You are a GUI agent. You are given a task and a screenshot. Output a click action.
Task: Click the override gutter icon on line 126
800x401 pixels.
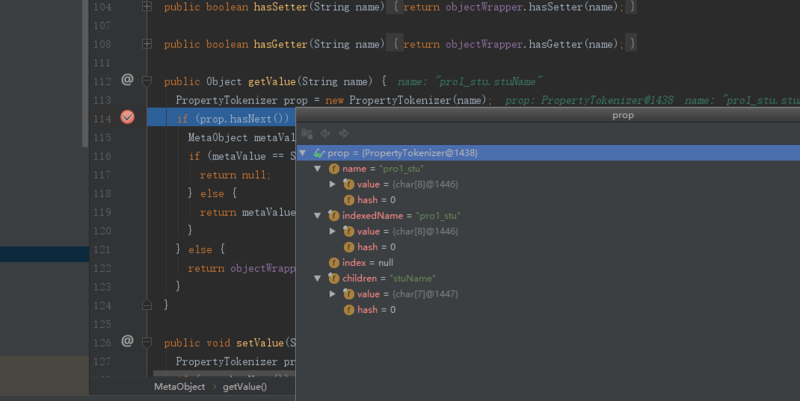pos(127,341)
